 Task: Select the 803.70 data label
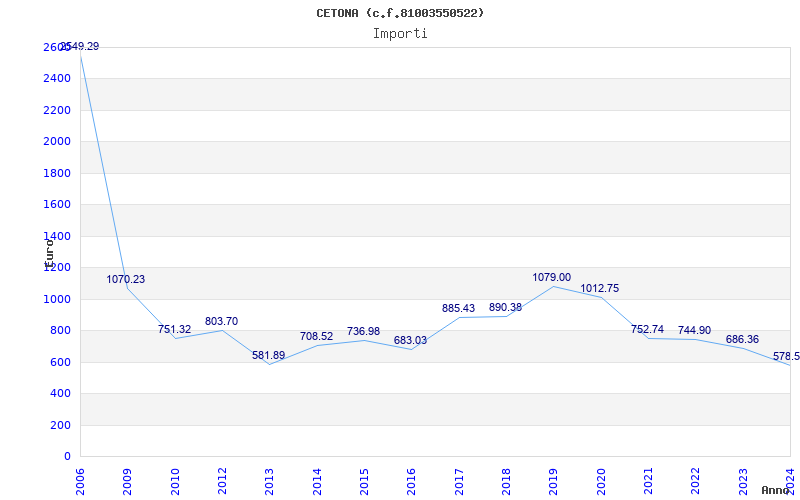coord(221,321)
